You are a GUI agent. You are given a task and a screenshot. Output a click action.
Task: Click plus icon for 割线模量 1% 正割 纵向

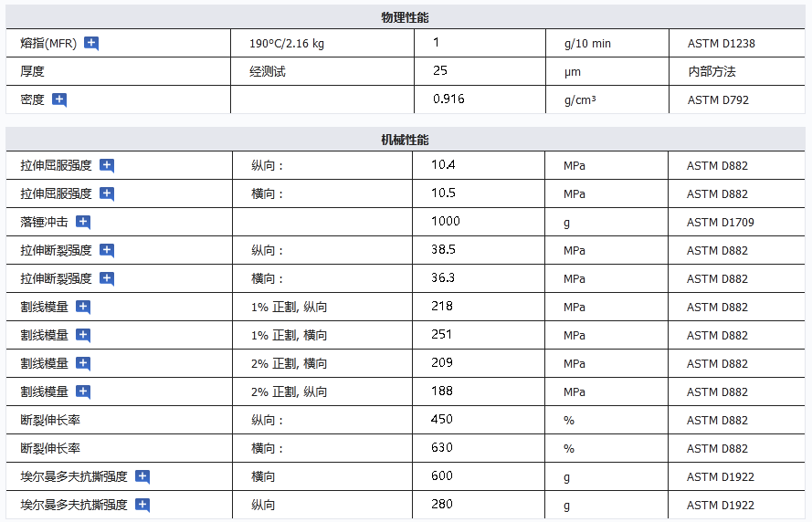(x=83, y=307)
